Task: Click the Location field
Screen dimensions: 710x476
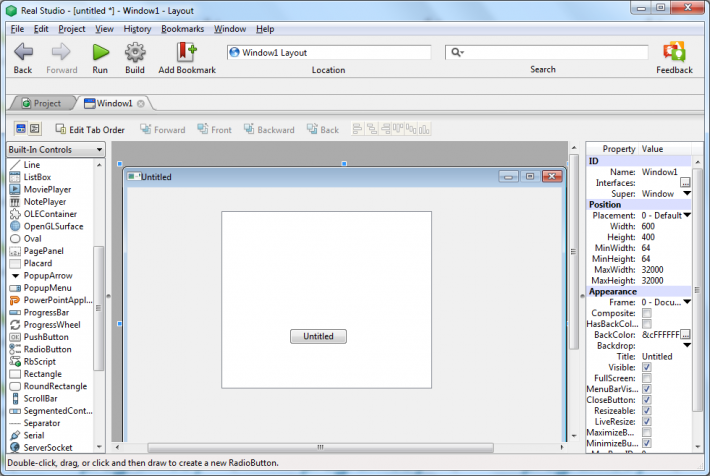Action: (329, 53)
